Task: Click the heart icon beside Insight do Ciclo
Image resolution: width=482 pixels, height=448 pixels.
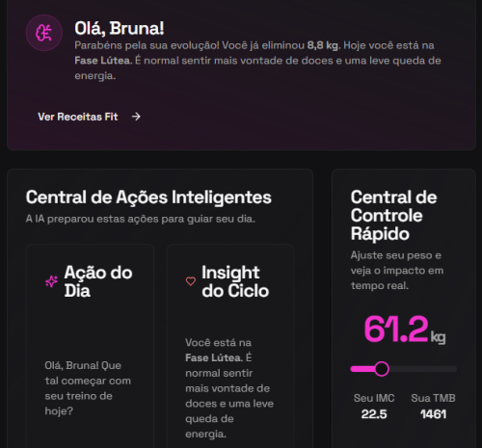Action: [191, 281]
